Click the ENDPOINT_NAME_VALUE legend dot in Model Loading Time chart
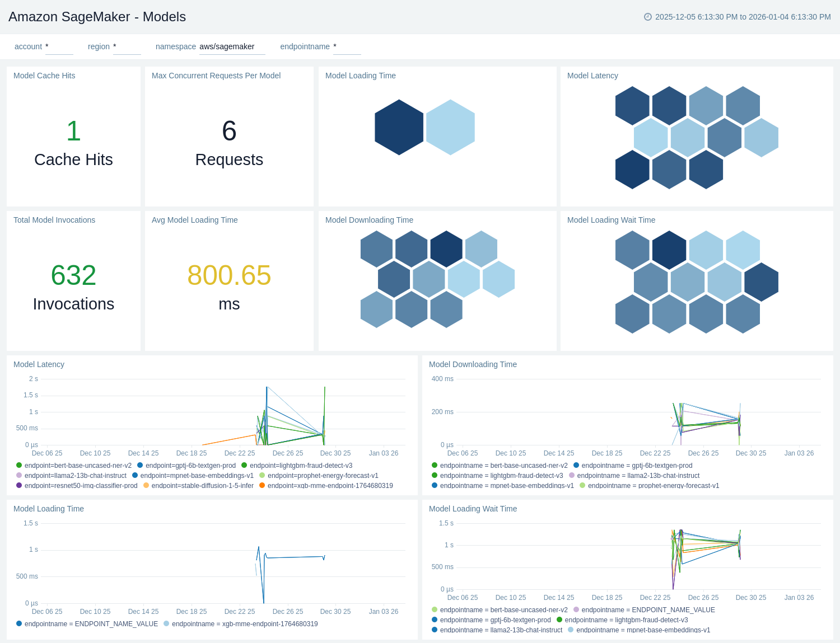Image resolution: width=840 pixels, height=643 pixels. click(x=19, y=623)
